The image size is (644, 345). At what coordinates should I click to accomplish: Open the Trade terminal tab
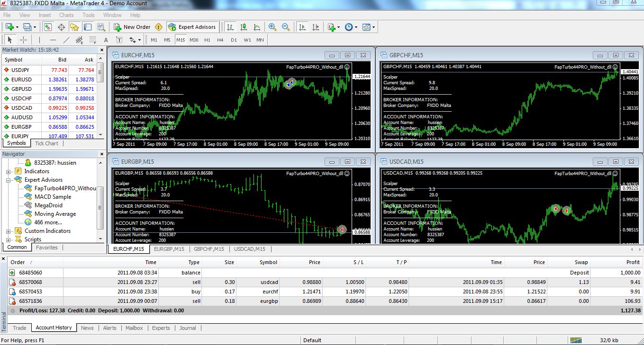point(20,327)
